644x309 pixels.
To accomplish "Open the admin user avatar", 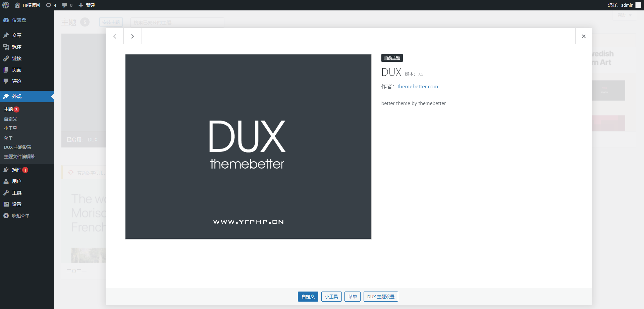I will [638, 5].
